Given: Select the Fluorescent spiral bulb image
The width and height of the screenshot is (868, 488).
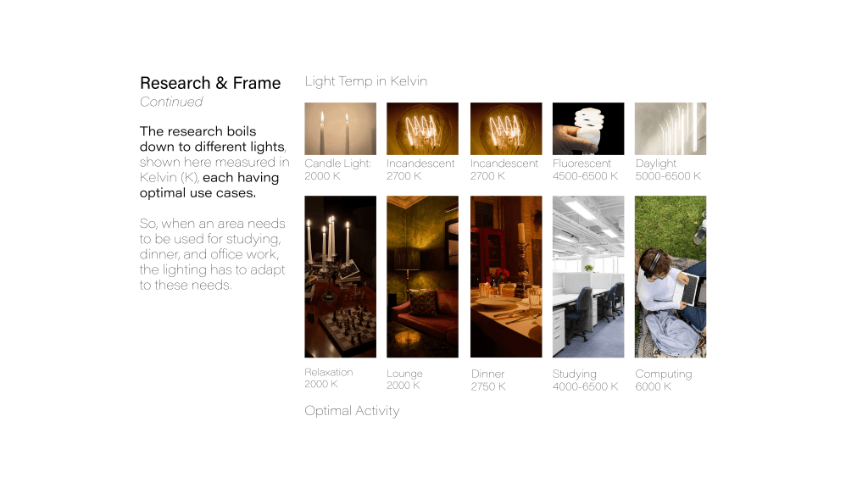Looking at the screenshot, I should coord(588,129).
